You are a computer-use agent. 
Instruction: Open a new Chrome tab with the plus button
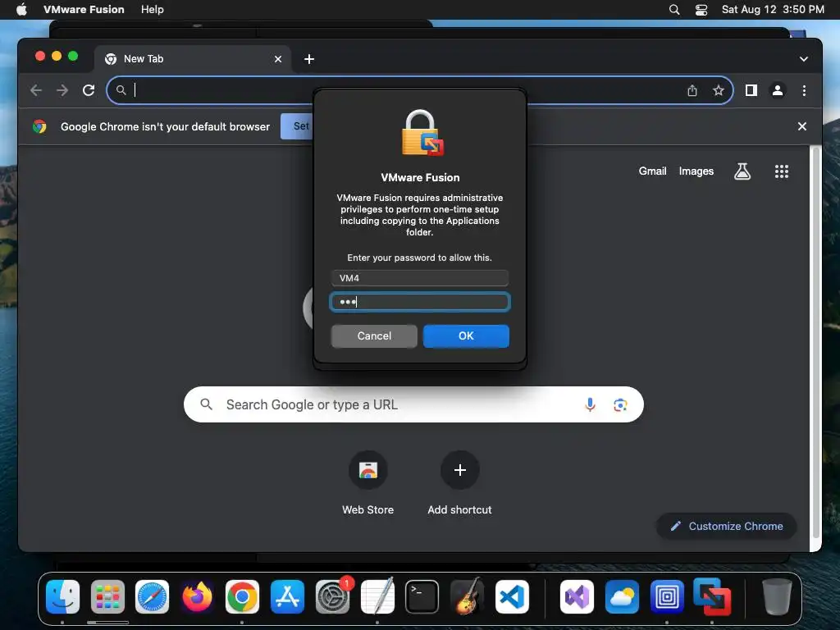(309, 59)
